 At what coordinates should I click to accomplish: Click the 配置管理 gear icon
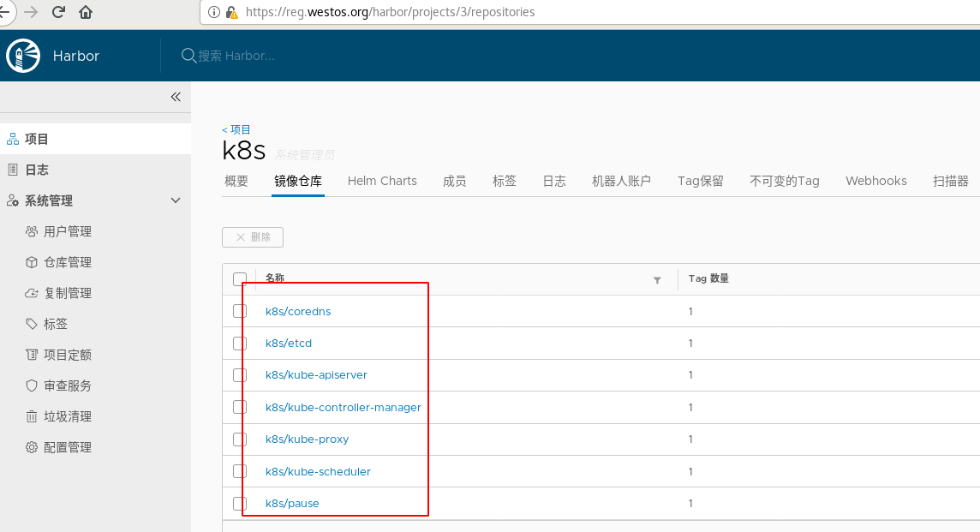[31, 447]
